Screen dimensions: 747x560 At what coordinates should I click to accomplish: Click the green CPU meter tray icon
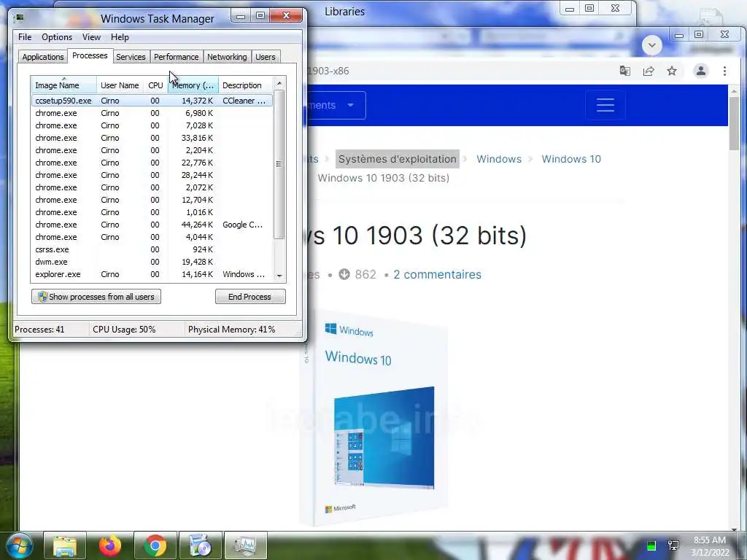(x=651, y=545)
